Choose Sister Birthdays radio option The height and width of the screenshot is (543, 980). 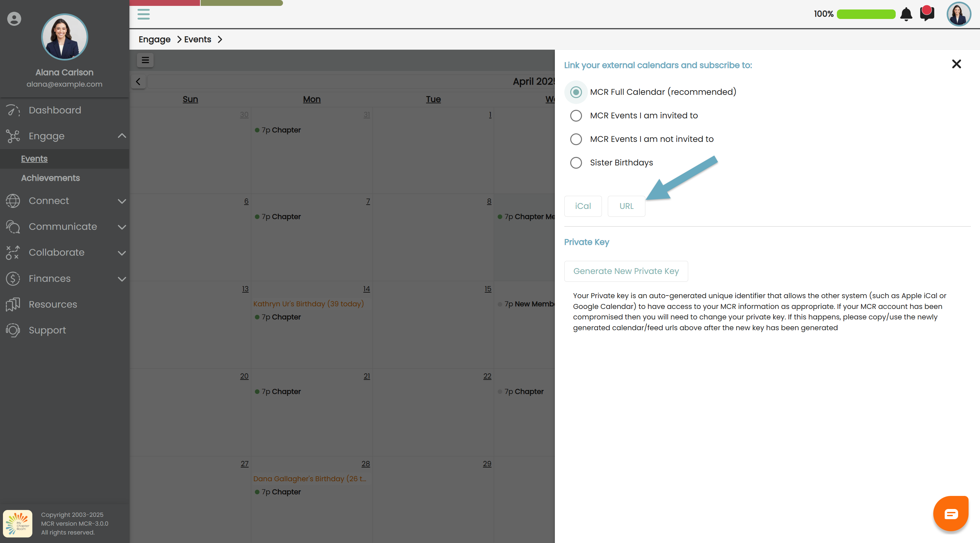[x=576, y=163]
